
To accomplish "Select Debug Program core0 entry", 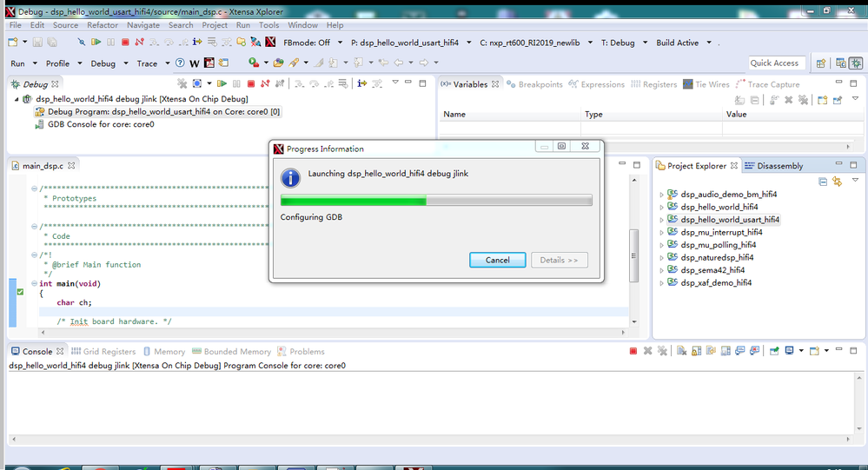I will tap(157, 112).
